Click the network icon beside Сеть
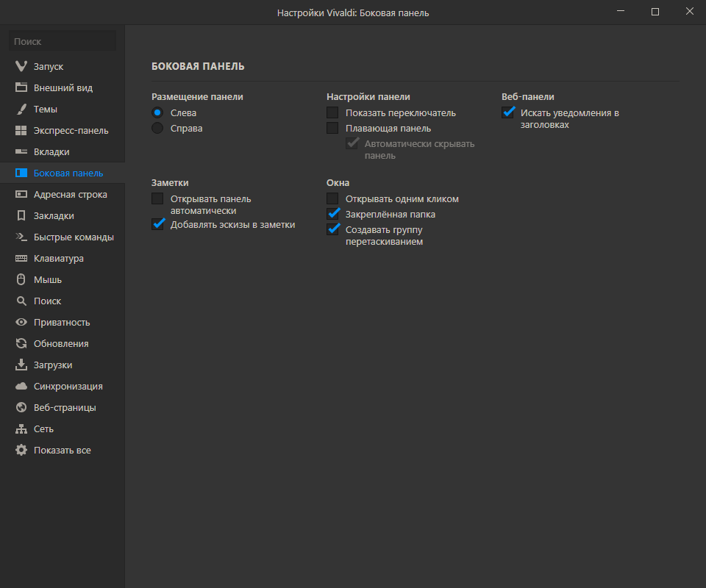The image size is (706, 588). tap(21, 429)
